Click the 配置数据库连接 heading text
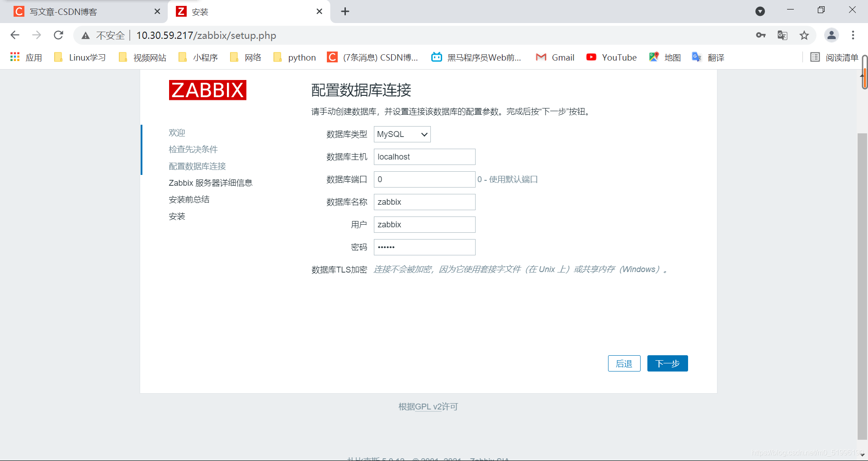Image resolution: width=868 pixels, height=461 pixels. [x=361, y=90]
